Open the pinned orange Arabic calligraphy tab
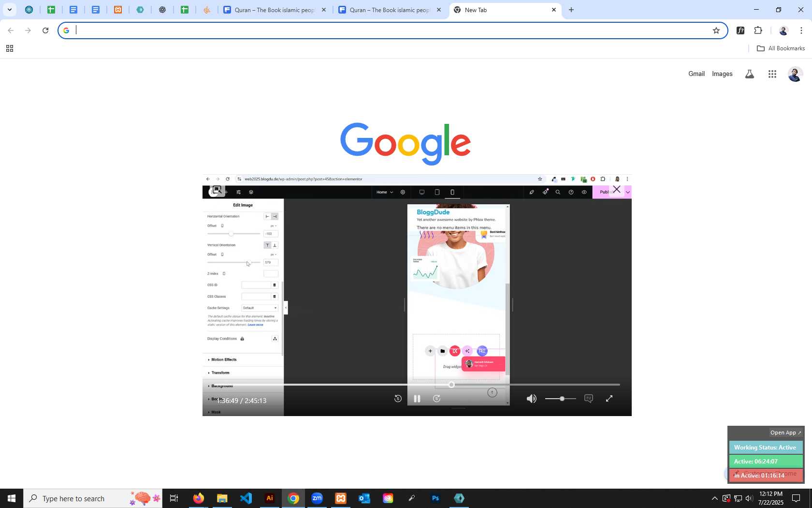This screenshot has width=812, height=508. click(207, 10)
